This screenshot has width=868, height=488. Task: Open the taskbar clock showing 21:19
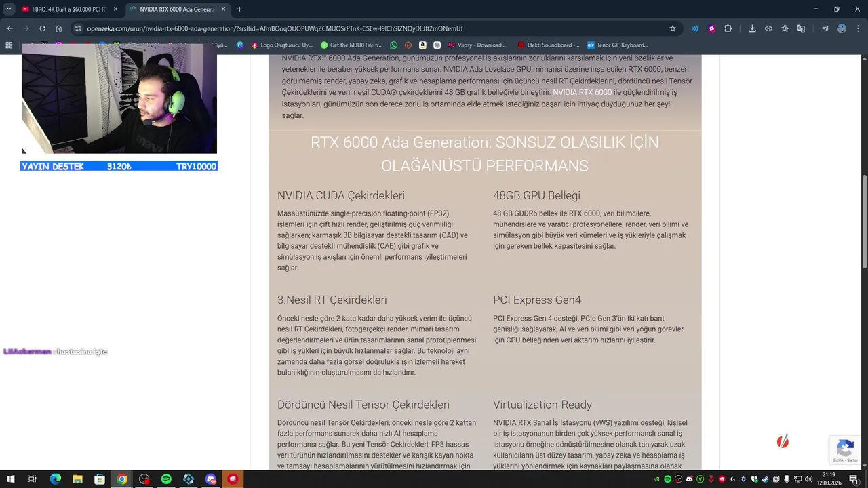tap(829, 479)
